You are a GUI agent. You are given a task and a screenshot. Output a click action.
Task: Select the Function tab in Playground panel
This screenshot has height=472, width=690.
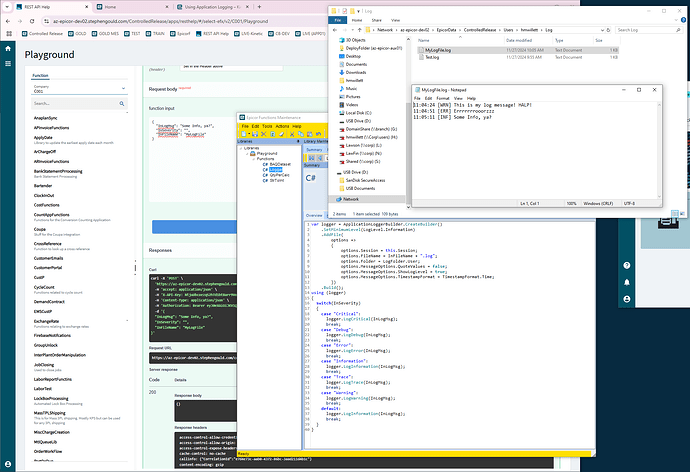pyautogui.click(x=40, y=76)
